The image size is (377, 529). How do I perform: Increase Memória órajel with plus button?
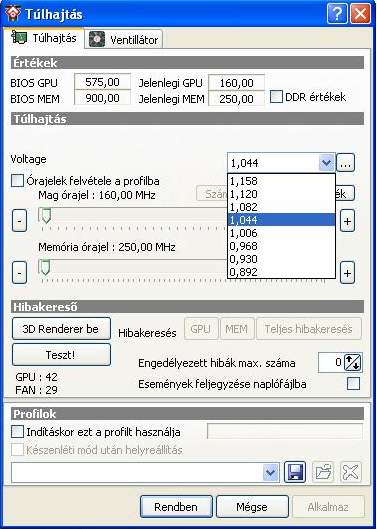point(347,272)
